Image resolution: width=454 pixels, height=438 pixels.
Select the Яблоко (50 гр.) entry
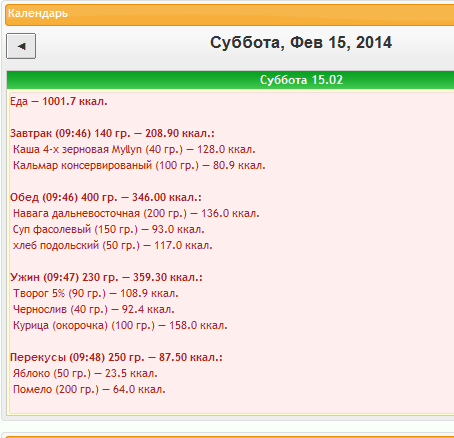(85, 373)
